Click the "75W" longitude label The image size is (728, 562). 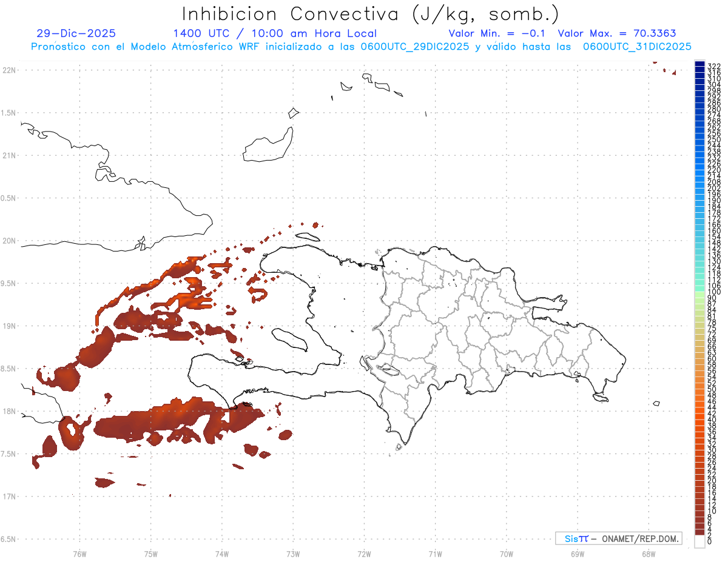tap(150, 554)
